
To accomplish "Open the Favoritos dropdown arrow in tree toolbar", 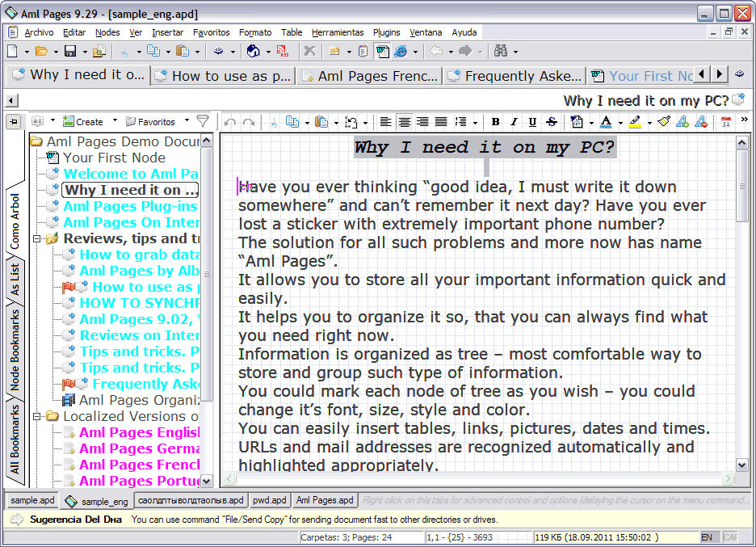I will [x=187, y=120].
